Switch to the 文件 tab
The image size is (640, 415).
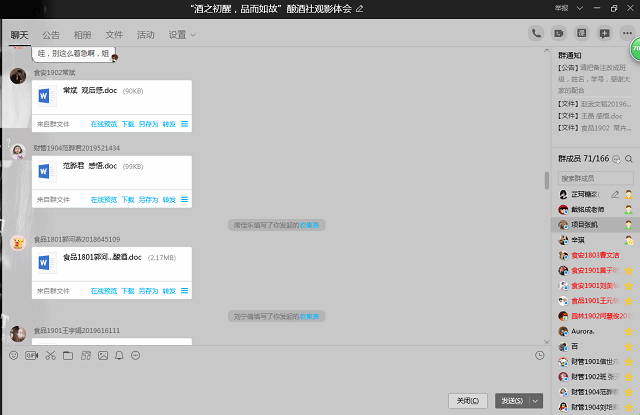click(114, 35)
